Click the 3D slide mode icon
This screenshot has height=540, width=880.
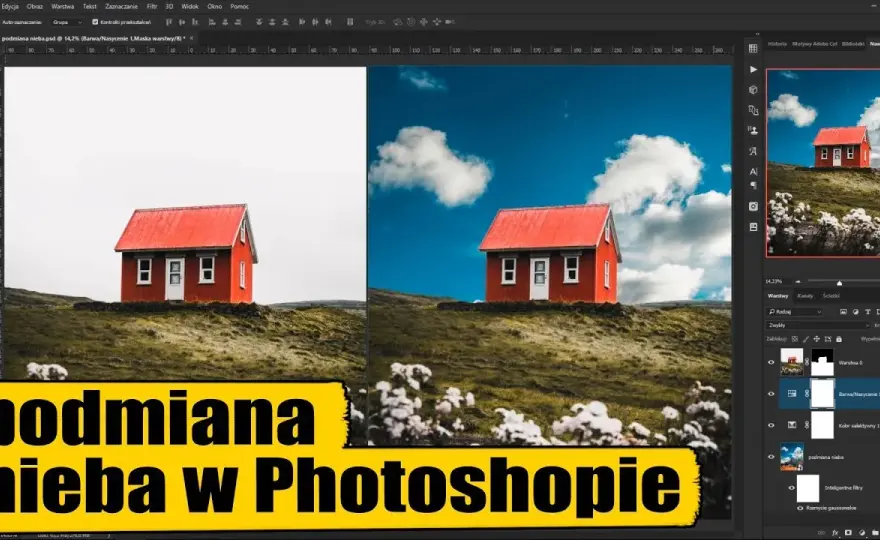click(x=437, y=22)
